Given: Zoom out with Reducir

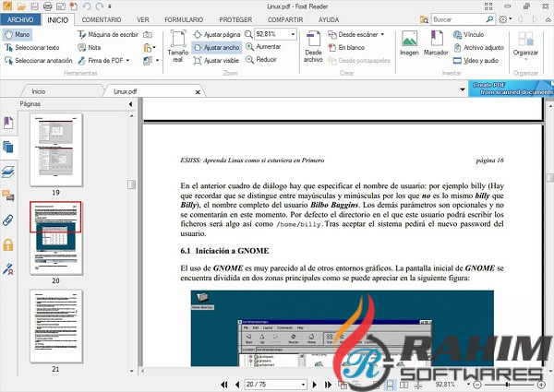Looking at the screenshot, I should click(261, 60).
